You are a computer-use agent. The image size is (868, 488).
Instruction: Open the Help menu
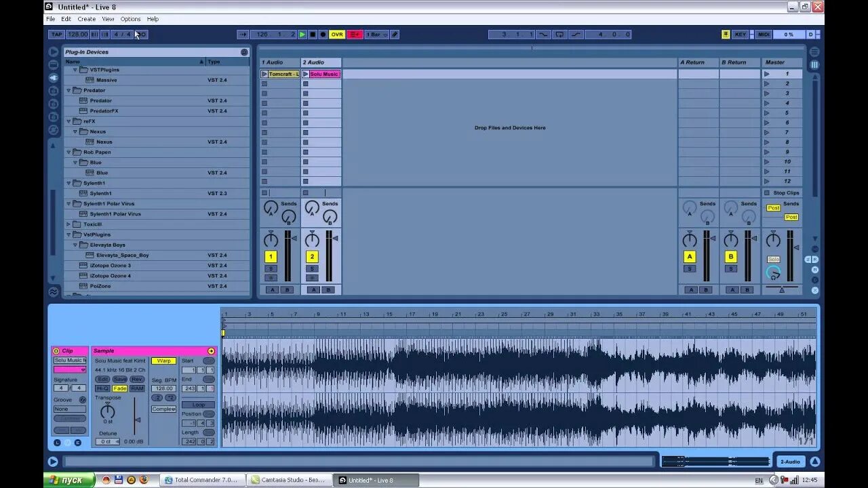tap(153, 19)
